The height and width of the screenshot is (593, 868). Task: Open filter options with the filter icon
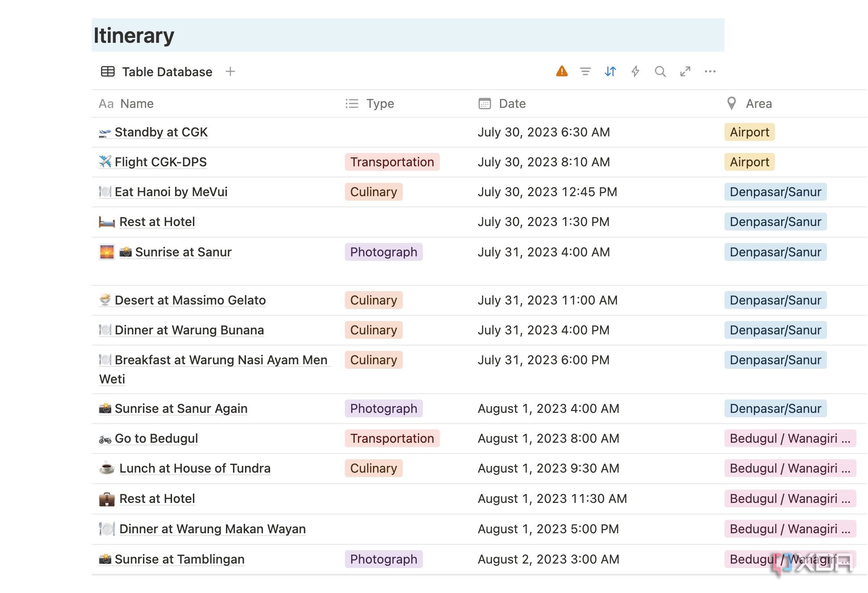[585, 71]
